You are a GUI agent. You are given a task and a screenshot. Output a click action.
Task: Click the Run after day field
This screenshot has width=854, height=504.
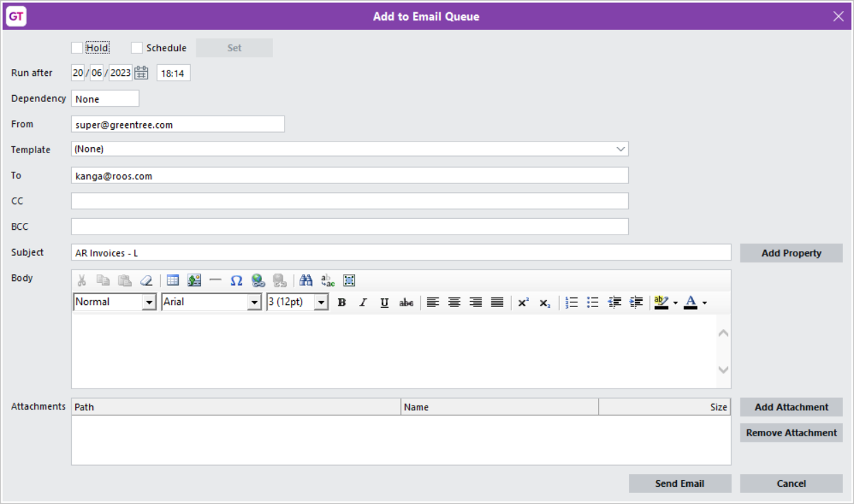(78, 72)
